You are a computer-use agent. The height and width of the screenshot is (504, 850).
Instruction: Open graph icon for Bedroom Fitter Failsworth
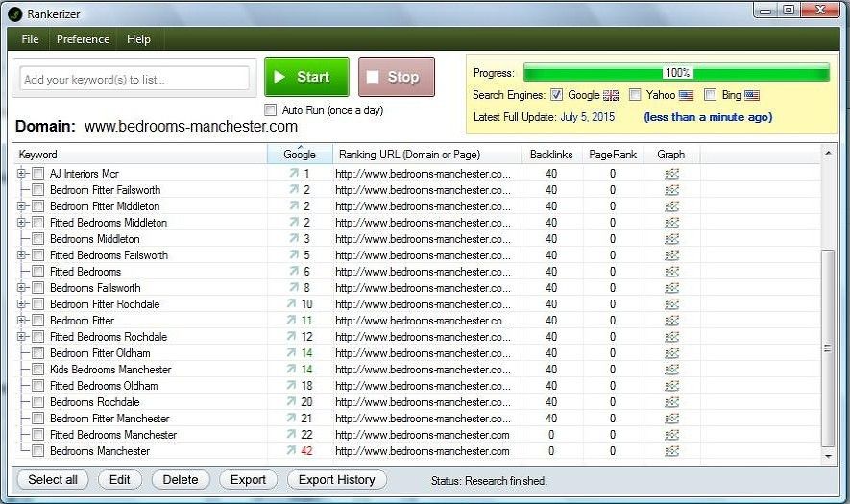pyautogui.click(x=671, y=190)
